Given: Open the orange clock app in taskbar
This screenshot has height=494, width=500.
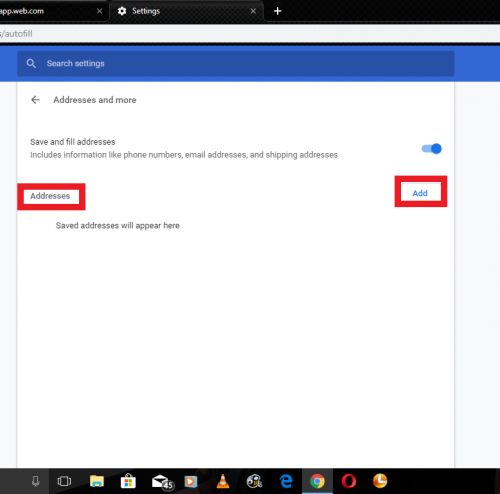Looking at the screenshot, I should point(380,481).
